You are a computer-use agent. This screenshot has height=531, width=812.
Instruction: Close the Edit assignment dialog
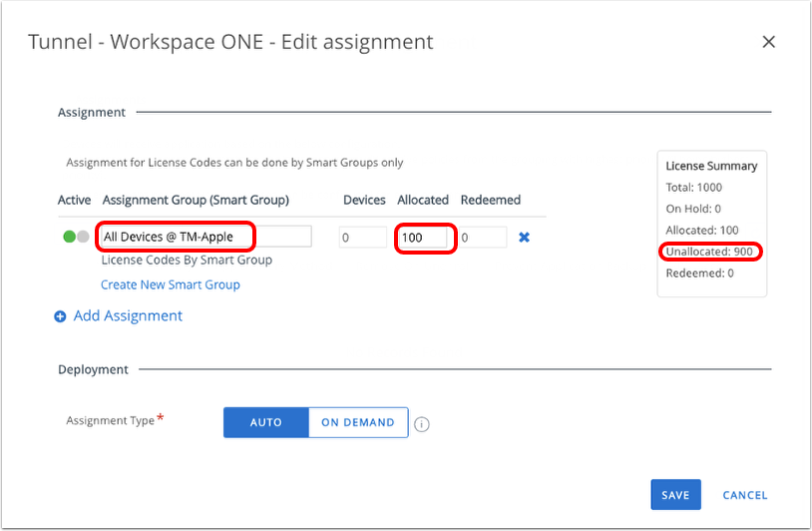[768, 42]
